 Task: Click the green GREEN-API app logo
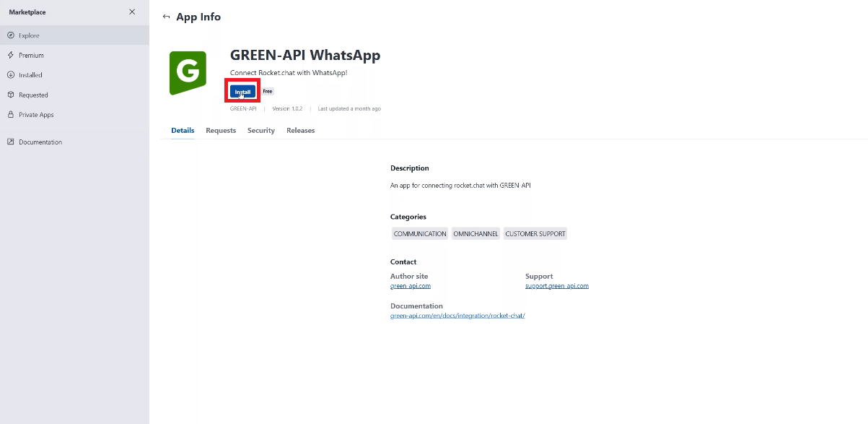point(187,71)
